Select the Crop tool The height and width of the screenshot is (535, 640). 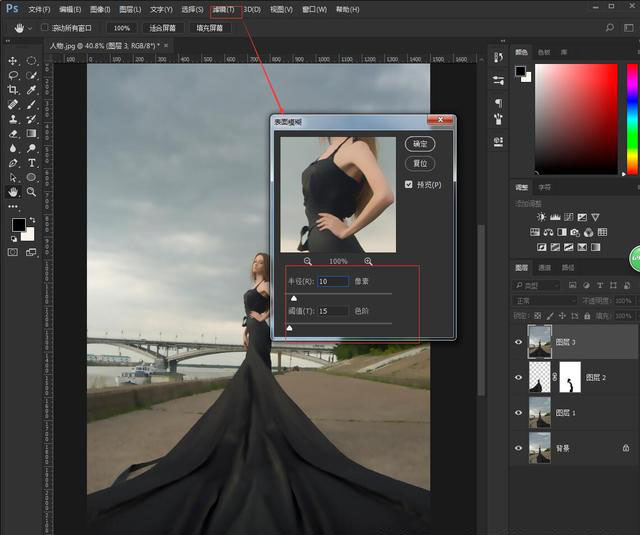(13, 90)
